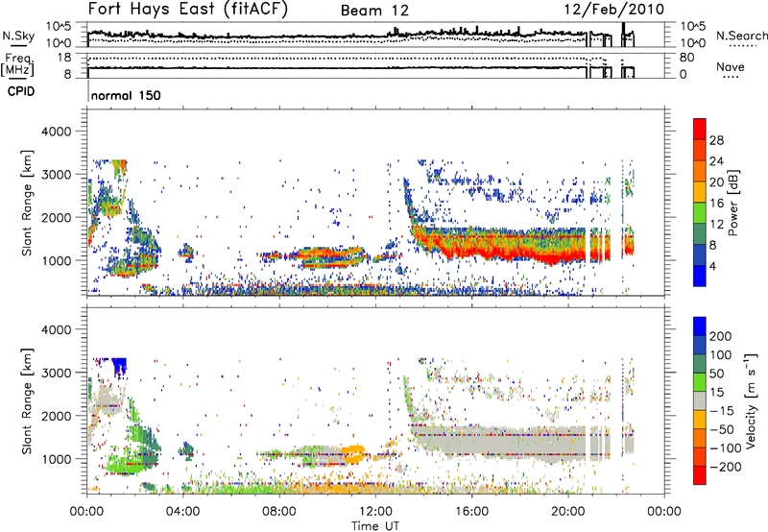768x532 pixels.
Task: Pick the bright blue bottom power colorbar swatch
Action: [x=700, y=276]
